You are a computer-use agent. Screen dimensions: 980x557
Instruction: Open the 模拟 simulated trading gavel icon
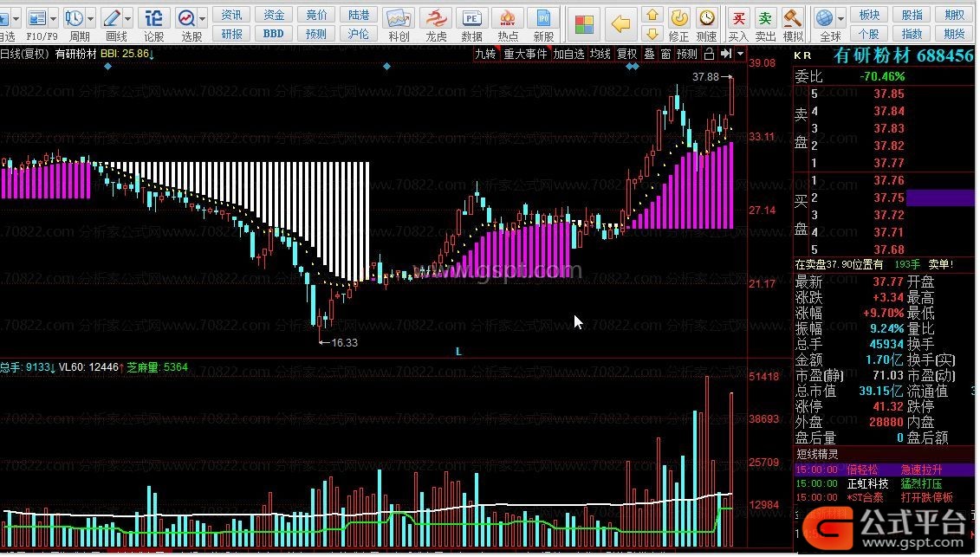(793, 17)
